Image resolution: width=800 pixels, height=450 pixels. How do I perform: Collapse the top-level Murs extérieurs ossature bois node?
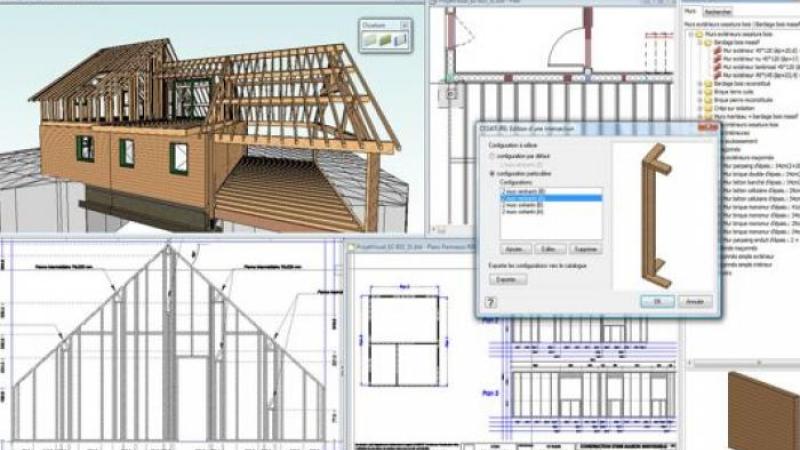tap(689, 35)
